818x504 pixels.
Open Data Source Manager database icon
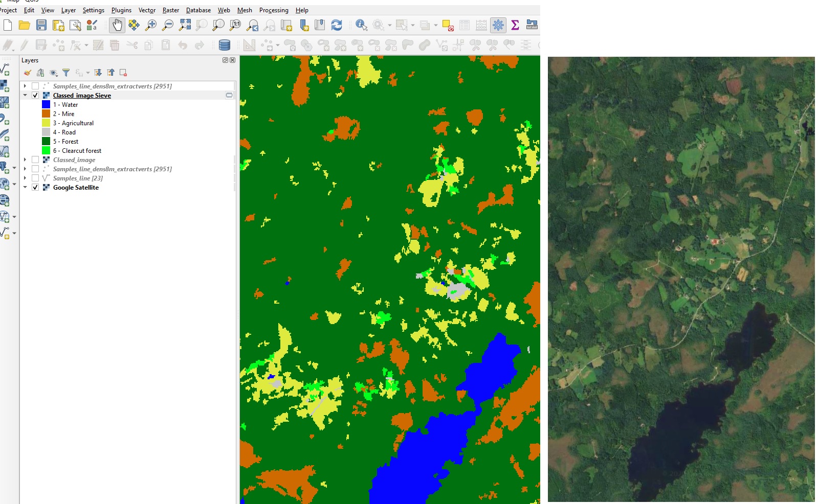pyautogui.click(x=224, y=45)
